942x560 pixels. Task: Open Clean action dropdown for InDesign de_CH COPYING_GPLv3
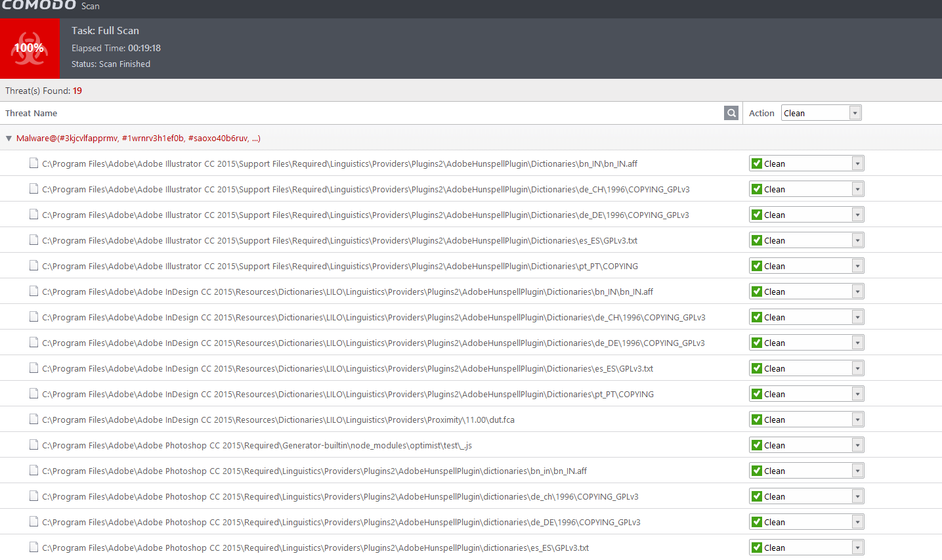point(807,317)
